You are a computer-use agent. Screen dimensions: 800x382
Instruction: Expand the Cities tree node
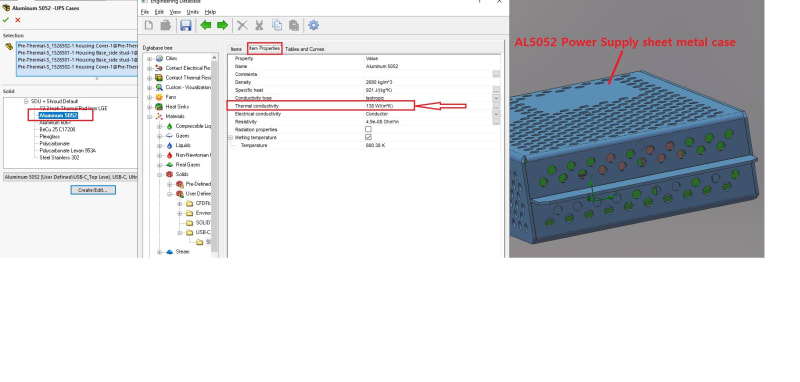150,59
